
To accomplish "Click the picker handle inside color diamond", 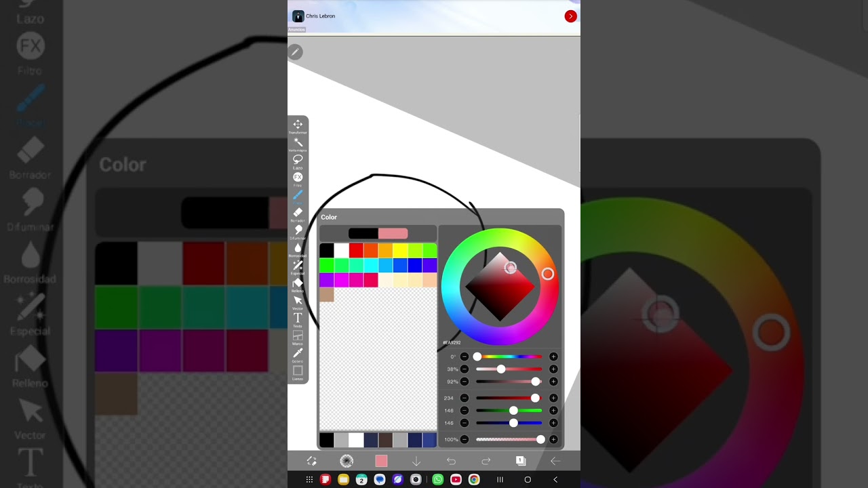I will pyautogui.click(x=511, y=268).
